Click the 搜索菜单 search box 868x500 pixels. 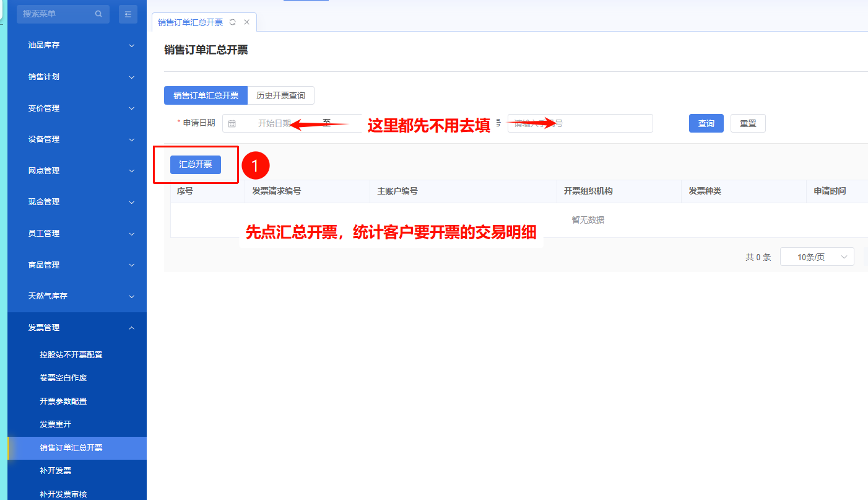coord(57,14)
